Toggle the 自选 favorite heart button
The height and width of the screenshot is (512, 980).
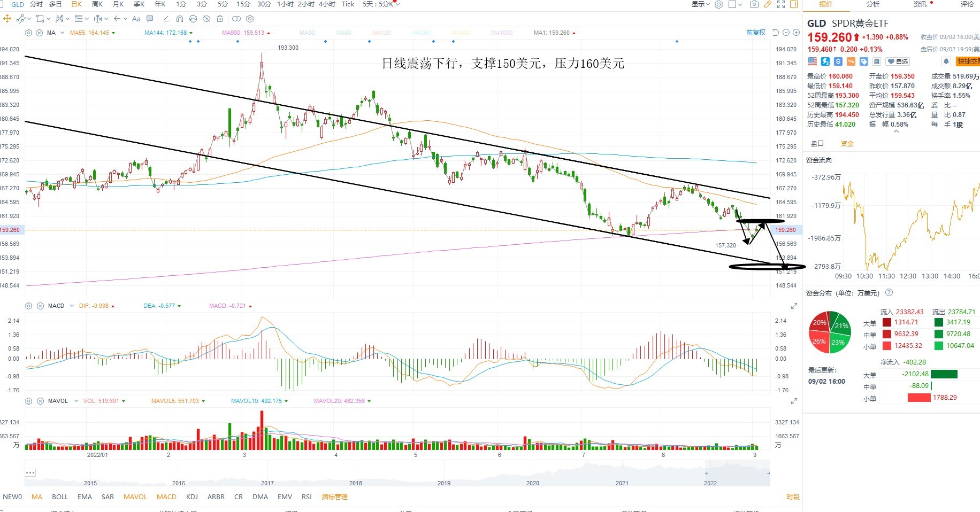pos(898,61)
